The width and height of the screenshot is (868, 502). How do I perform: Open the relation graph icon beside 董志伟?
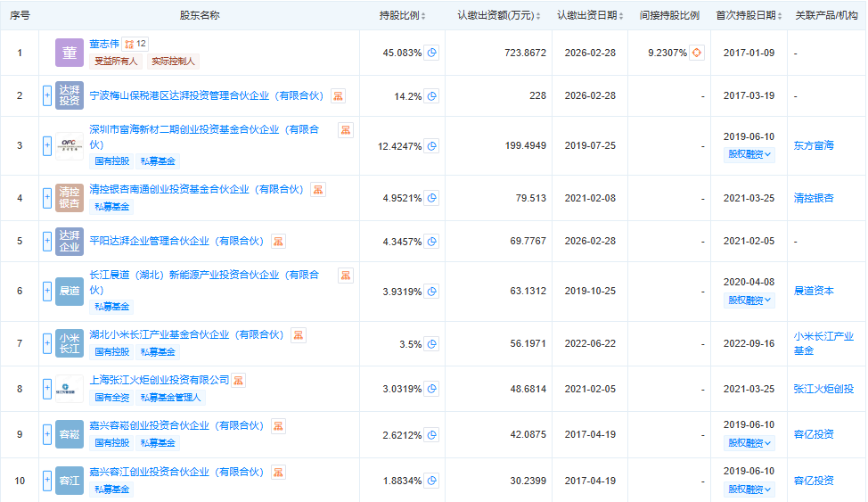tap(129, 43)
